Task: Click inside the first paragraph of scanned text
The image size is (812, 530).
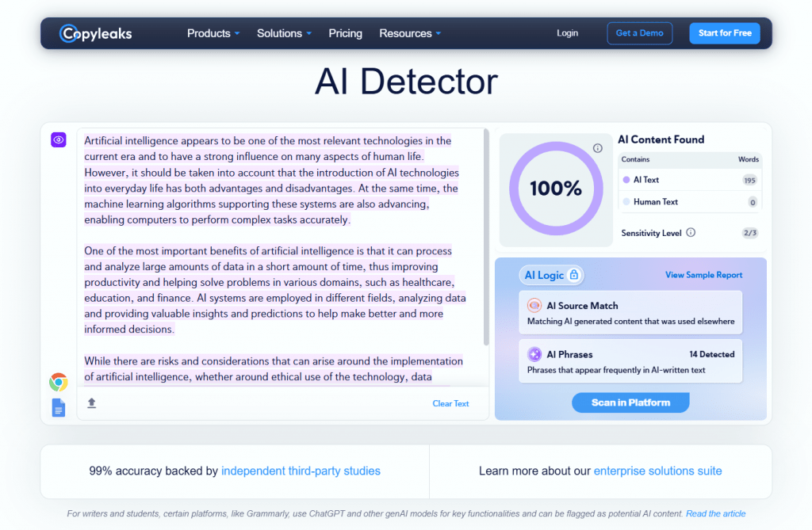Action: [271, 180]
